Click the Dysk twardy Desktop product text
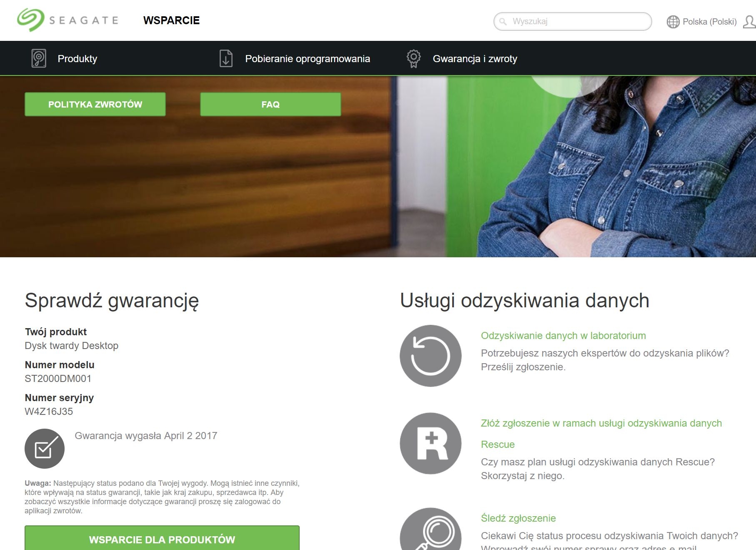This screenshot has height=550, width=756. click(71, 346)
